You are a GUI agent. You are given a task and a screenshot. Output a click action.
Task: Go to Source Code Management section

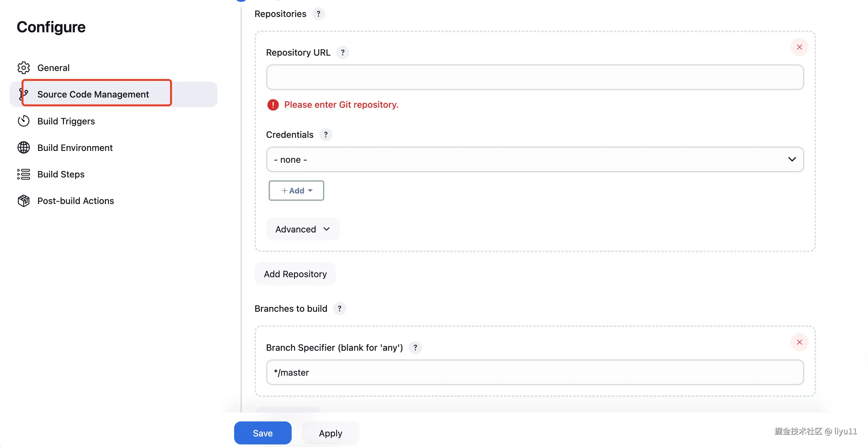click(93, 94)
